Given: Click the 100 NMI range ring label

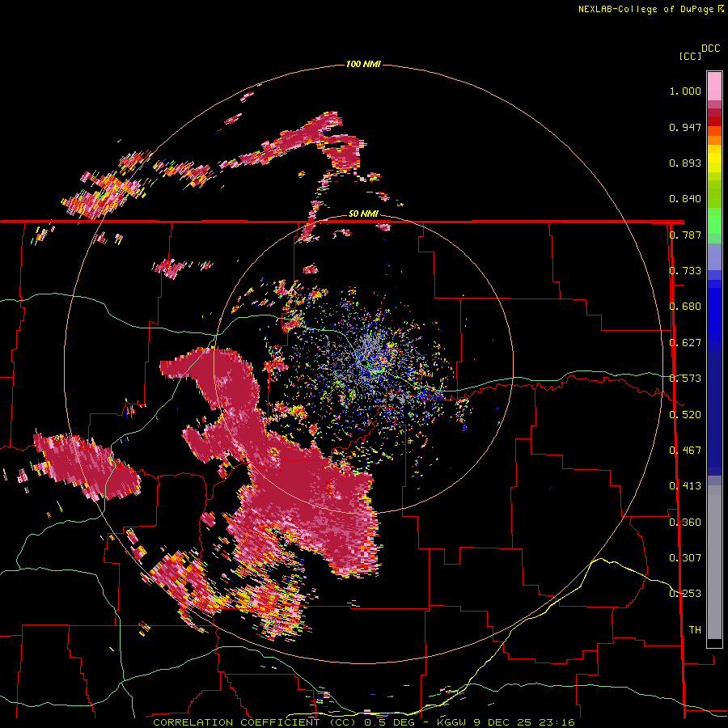Looking at the screenshot, I should click(x=363, y=64).
